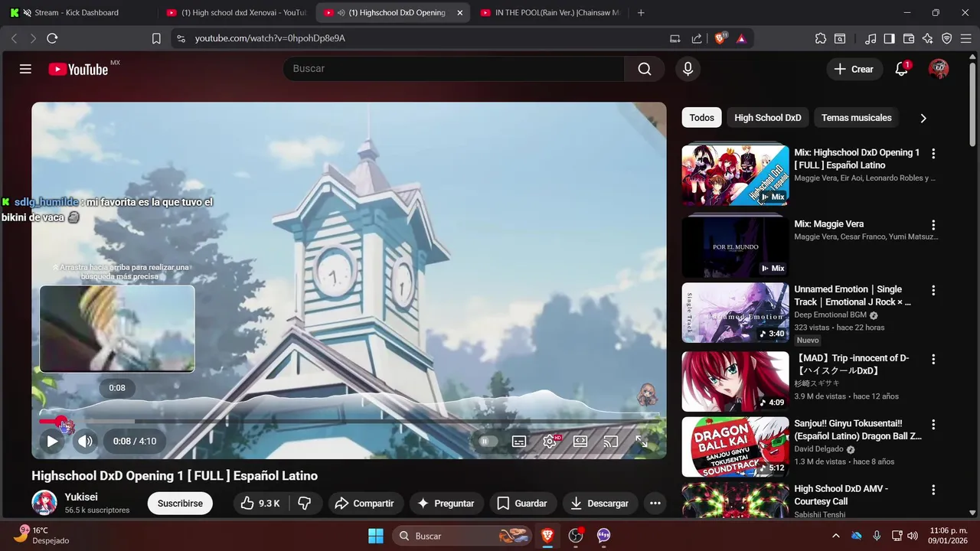Subscribe with the Suscribirse button

180,503
